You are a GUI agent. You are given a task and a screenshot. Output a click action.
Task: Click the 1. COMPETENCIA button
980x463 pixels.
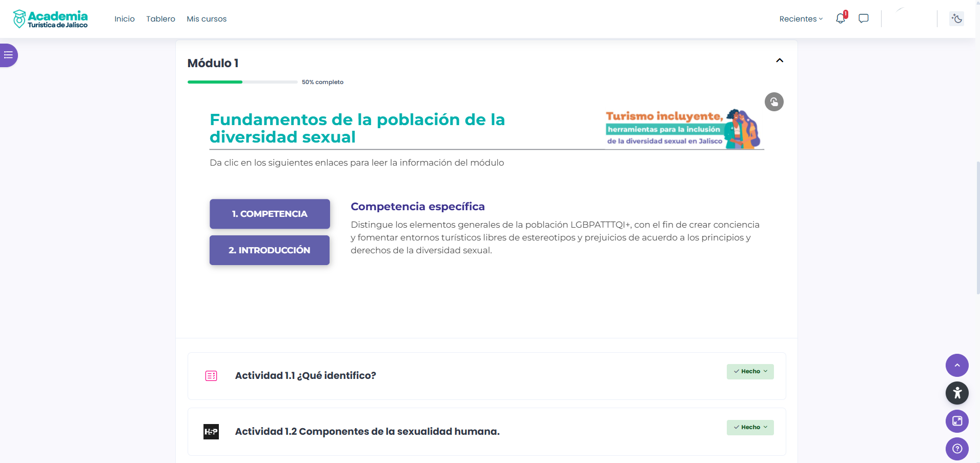270,214
